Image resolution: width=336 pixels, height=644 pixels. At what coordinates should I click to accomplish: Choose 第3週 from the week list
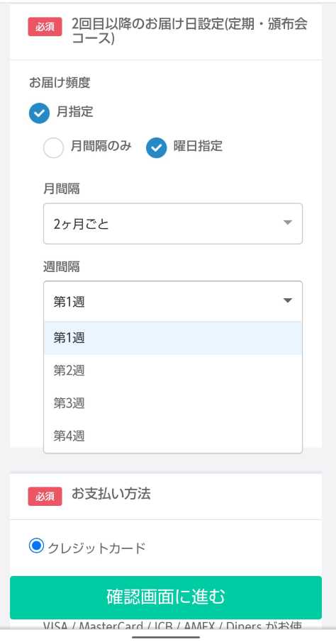point(173,403)
